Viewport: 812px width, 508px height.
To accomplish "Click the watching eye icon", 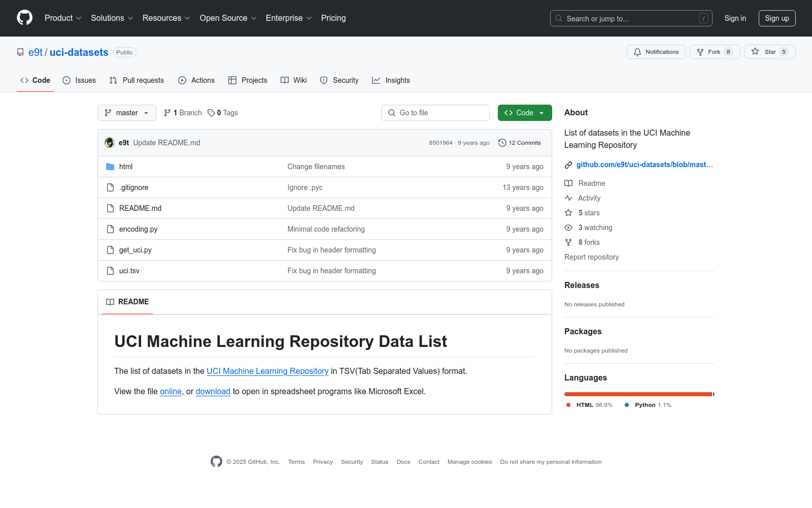I will click(568, 228).
